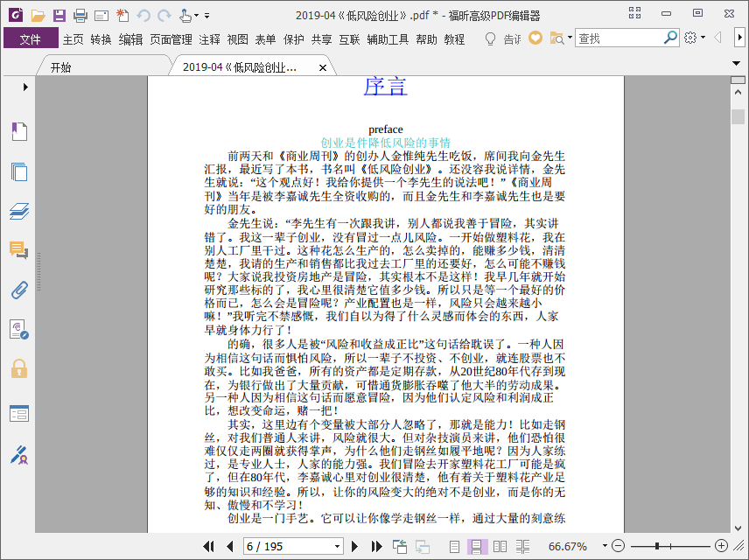Click the zoom slider handle
The width and height of the screenshot is (749, 560).
click(x=657, y=546)
